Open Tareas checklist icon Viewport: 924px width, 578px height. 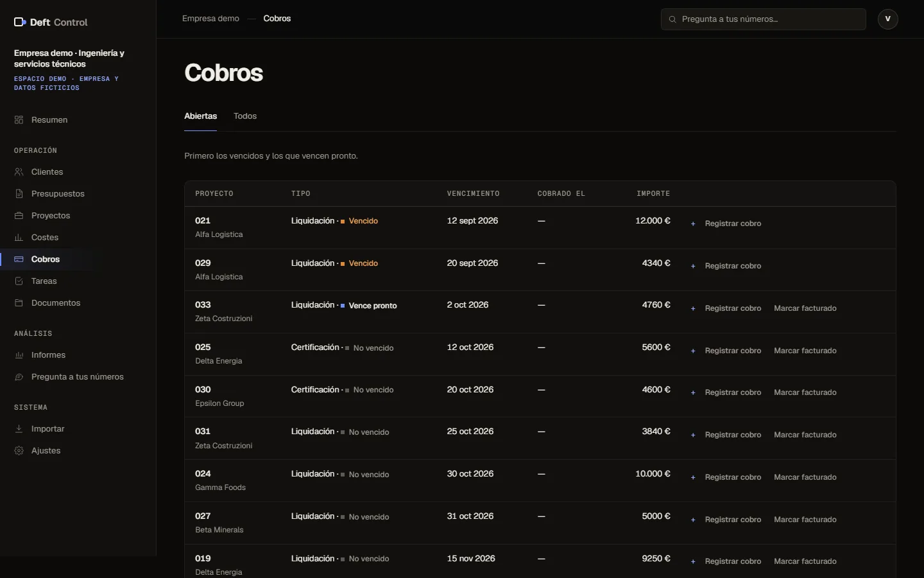[19, 281]
